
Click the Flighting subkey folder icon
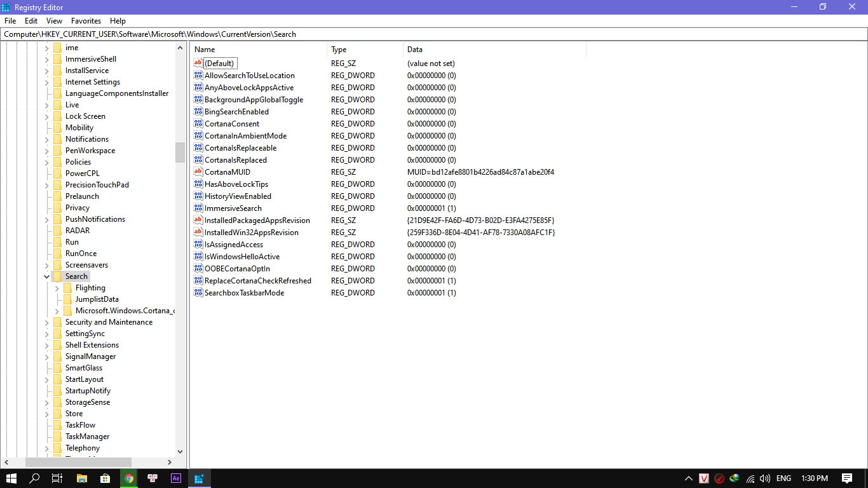tap(67, 288)
